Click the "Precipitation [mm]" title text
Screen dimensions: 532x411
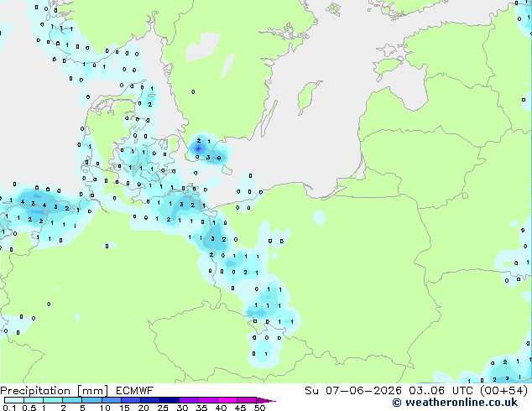54,391
